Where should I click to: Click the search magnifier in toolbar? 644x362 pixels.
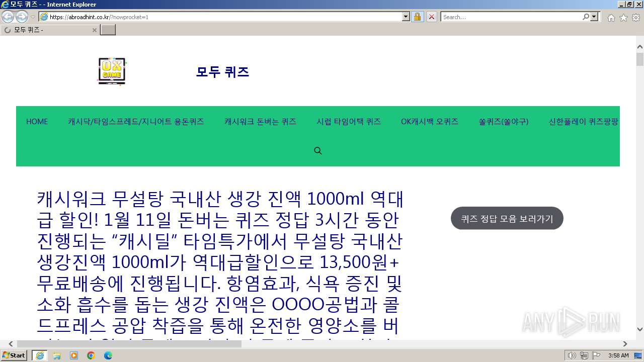tap(586, 17)
